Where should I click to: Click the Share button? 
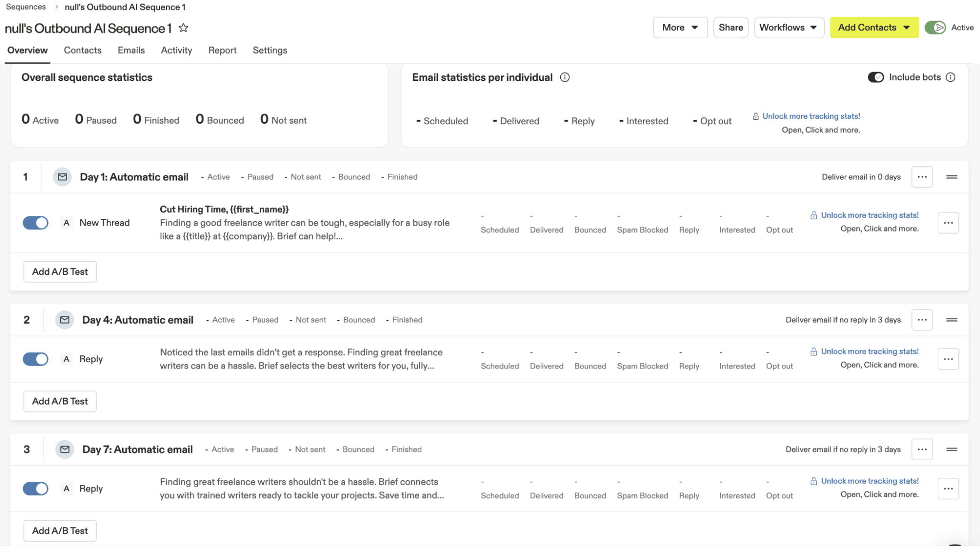tap(730, 28)
